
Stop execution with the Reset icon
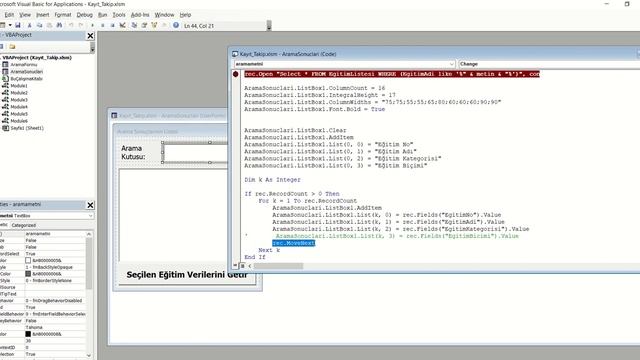[113, 25]
